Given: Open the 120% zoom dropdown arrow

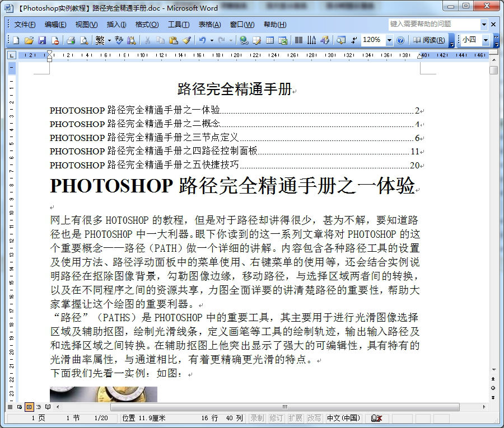Looking at the screenshot, I should [389, 40].
